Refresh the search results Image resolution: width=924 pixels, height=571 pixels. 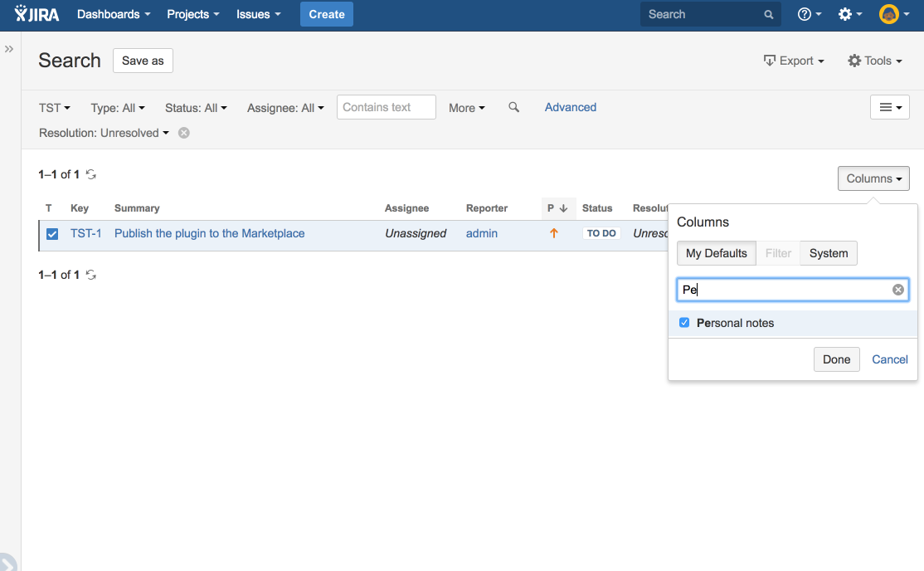[90, 174]
